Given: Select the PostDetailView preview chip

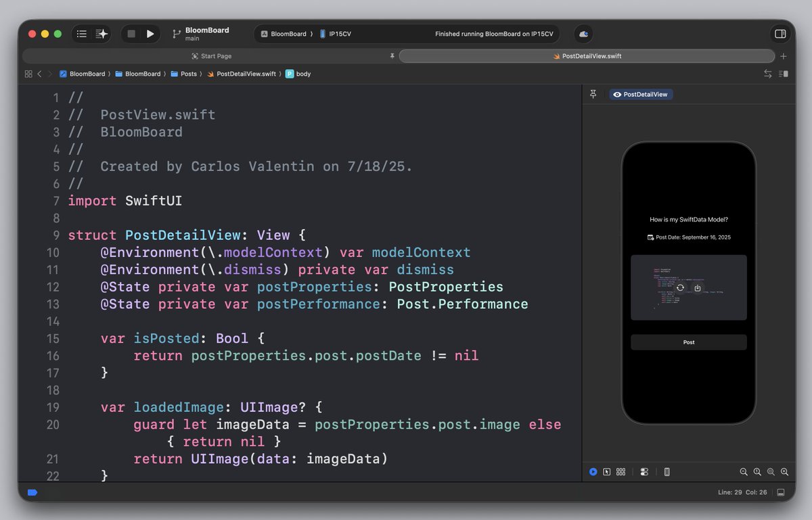Looking at the screenshot, I should pyautogui.click(x=641, y=95).
